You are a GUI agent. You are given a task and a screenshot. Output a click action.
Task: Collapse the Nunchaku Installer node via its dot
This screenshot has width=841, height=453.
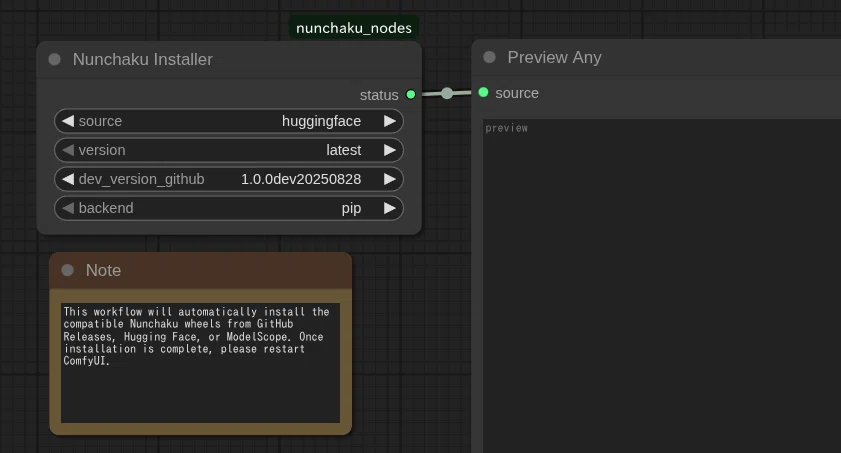pyautogui.click(x=55, y=60)
